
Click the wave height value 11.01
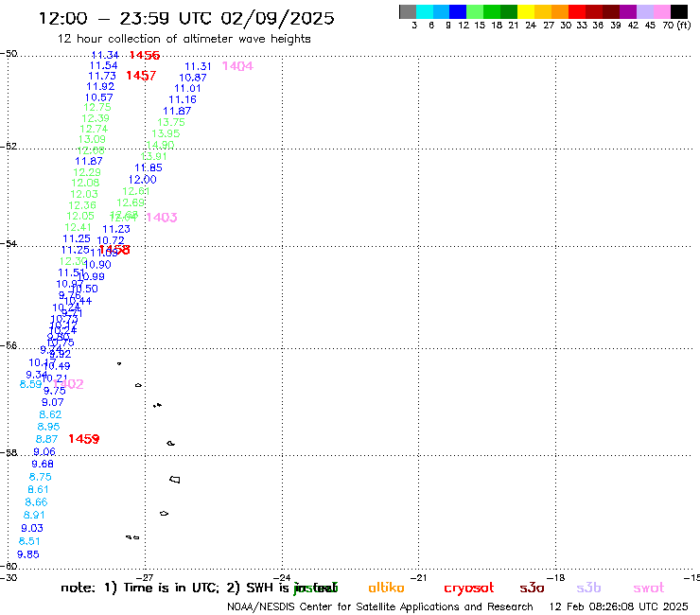[x=187, y=88]
